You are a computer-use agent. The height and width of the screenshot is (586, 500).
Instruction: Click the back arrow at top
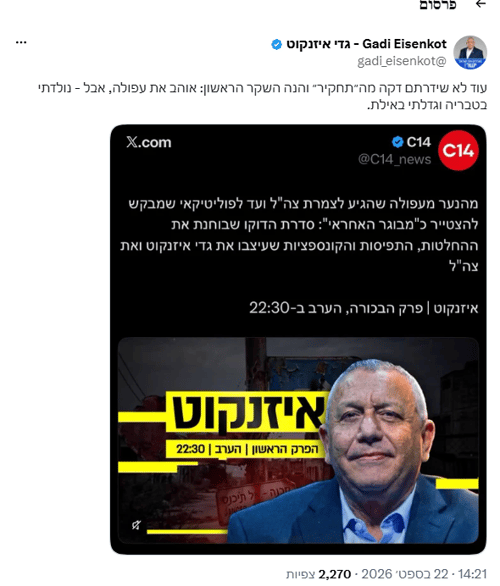coord(481,4)
